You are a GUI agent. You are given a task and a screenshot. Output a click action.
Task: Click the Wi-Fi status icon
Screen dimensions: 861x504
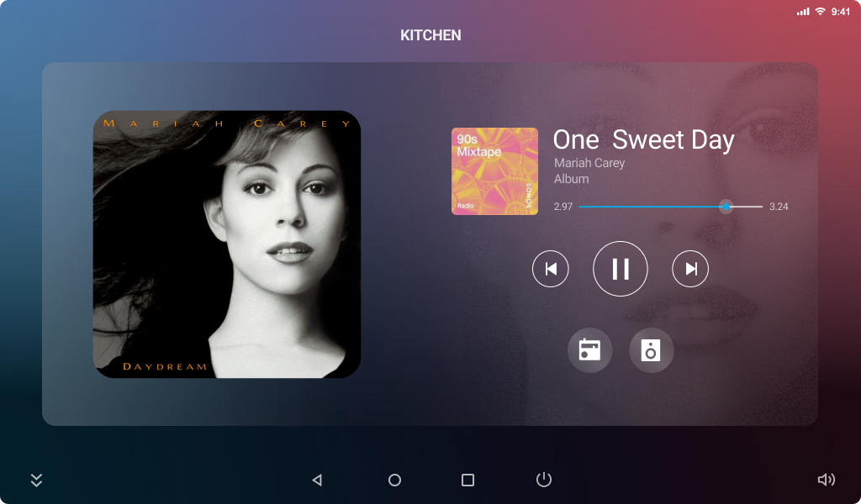click(x=820, y=12)
